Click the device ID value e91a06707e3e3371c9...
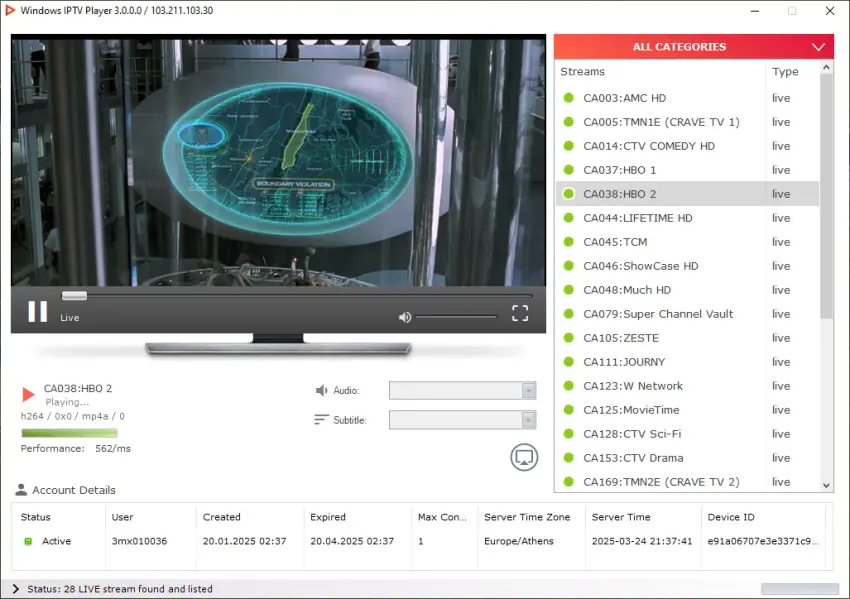850x599 pixels. point(763,541)
